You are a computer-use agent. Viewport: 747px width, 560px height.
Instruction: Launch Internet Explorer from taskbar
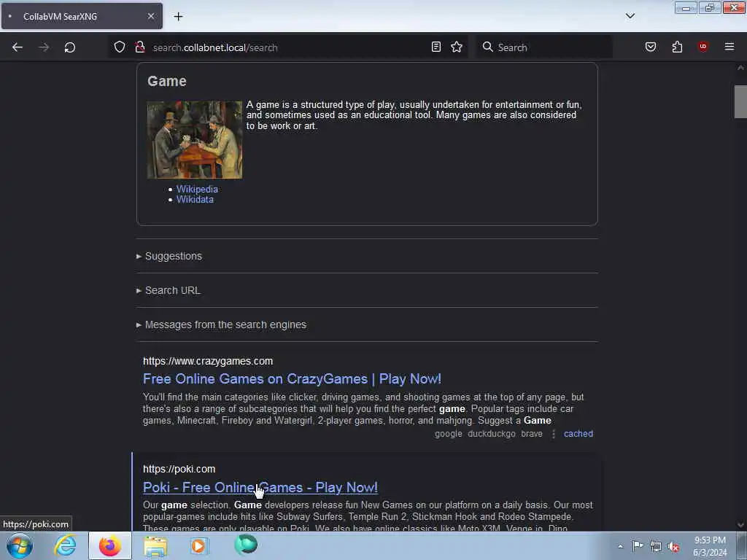pos(65,546)
